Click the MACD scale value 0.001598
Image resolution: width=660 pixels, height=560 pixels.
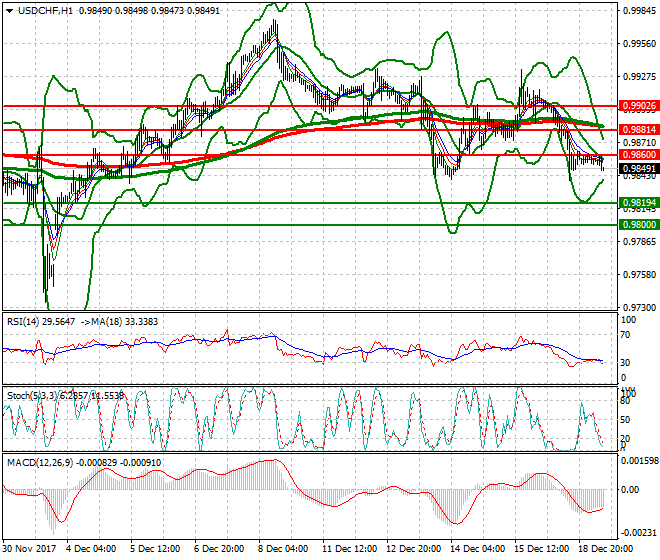click(x=640, y=461)
